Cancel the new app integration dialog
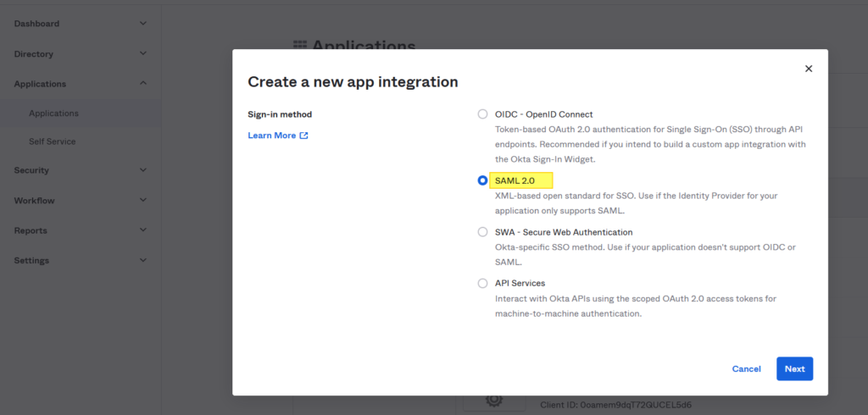Screen dimensions: 868x415 [x=746, y=368]
